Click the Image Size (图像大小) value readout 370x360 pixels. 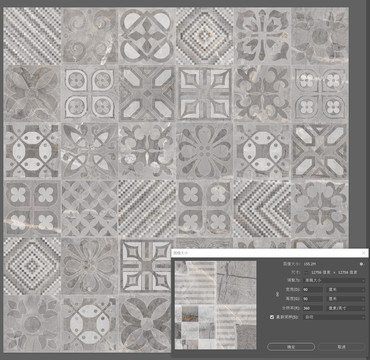[x=310, y=264]
